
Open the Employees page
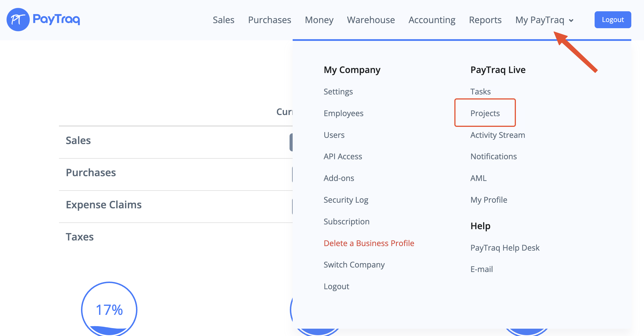click(343, 113)
